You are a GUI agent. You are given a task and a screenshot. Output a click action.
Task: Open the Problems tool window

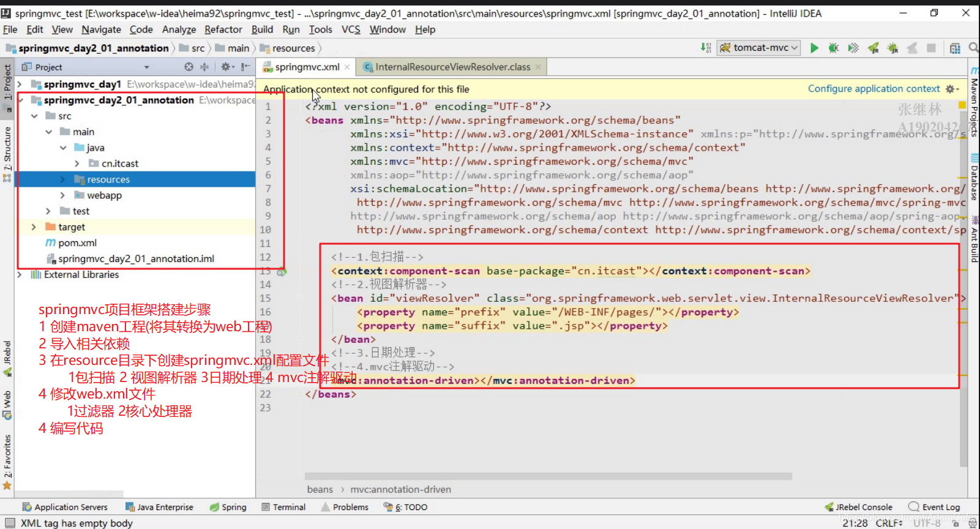point(345,507)
